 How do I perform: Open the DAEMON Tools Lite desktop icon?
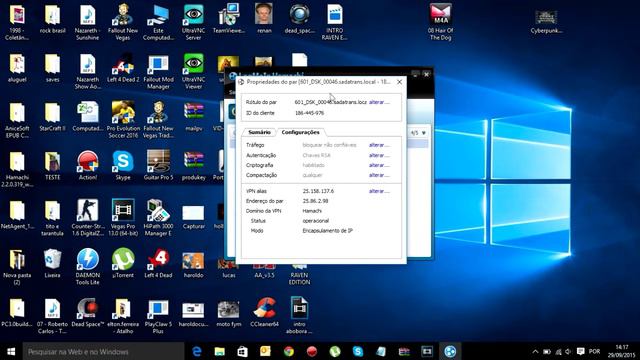88,267
